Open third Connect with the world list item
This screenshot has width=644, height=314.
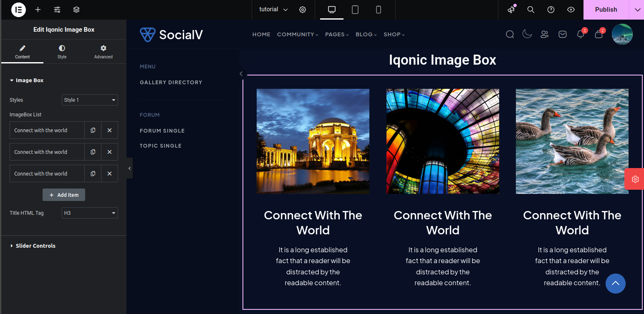point(47,173)
